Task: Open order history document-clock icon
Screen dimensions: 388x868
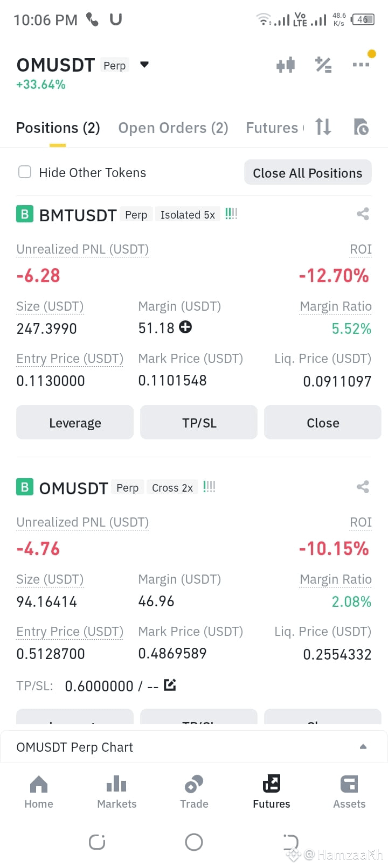Action: 361,127
